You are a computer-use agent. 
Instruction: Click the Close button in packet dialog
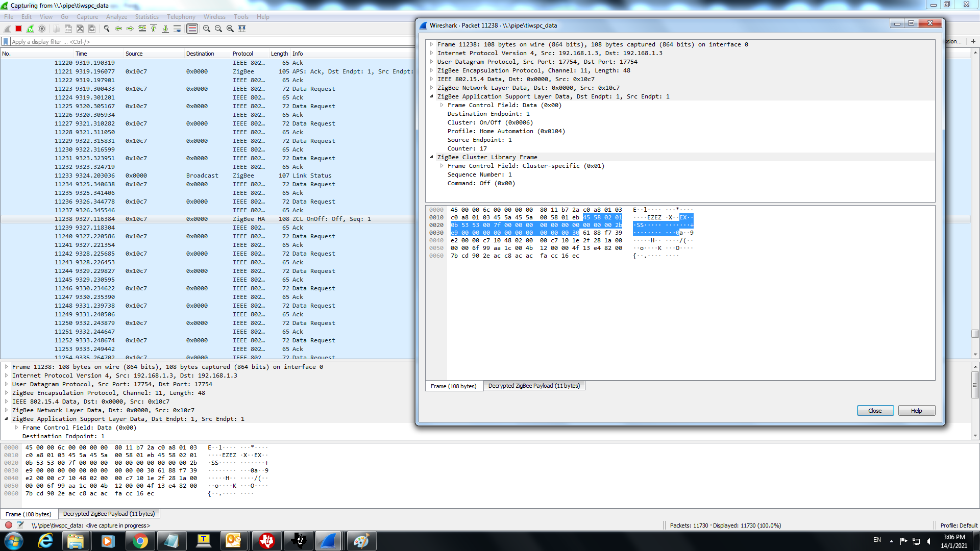(875, 411)
